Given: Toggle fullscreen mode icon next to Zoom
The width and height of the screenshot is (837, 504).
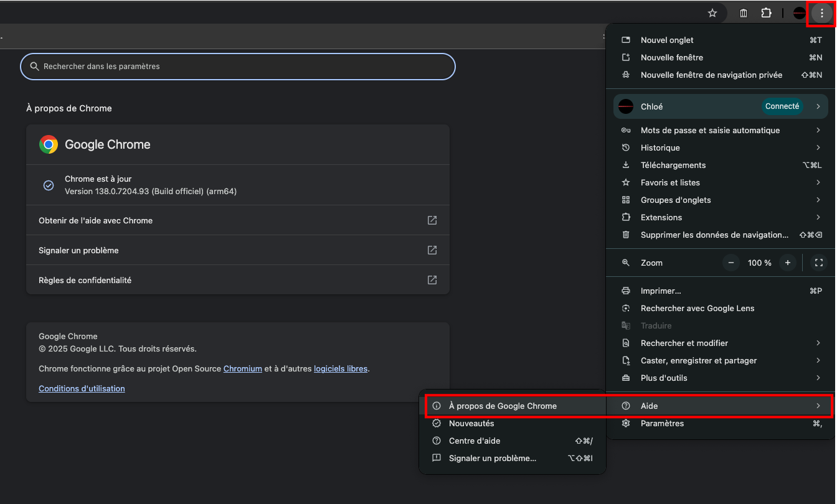Looking at the screenshot, I should 818,263.
